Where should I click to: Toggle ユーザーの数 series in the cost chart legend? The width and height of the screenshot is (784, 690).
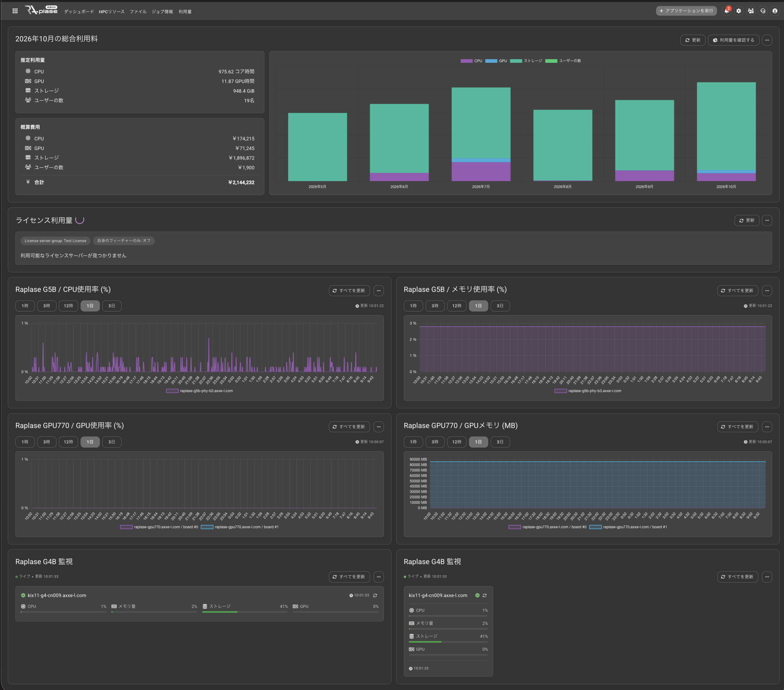coord(563,61)
